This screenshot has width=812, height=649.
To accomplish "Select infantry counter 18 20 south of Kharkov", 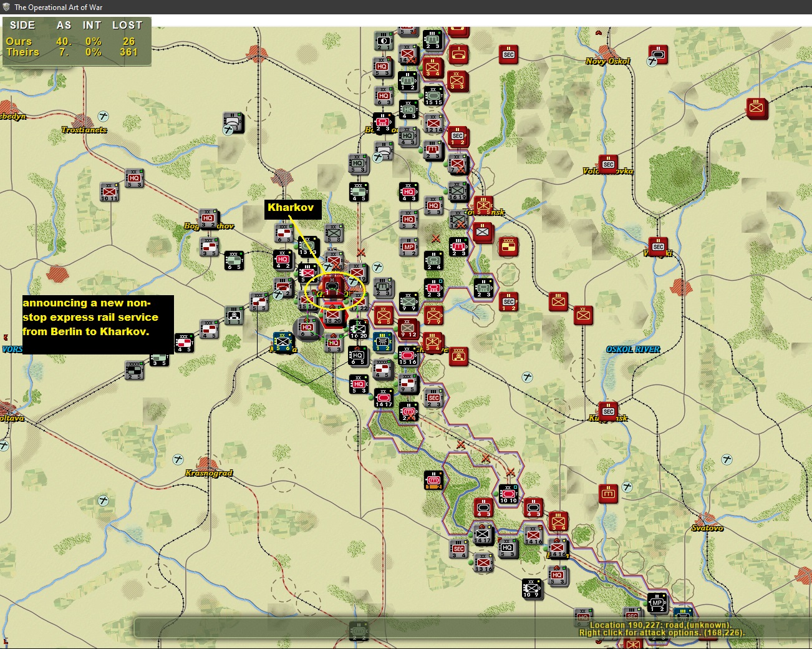I will click(x=333, y=315).
